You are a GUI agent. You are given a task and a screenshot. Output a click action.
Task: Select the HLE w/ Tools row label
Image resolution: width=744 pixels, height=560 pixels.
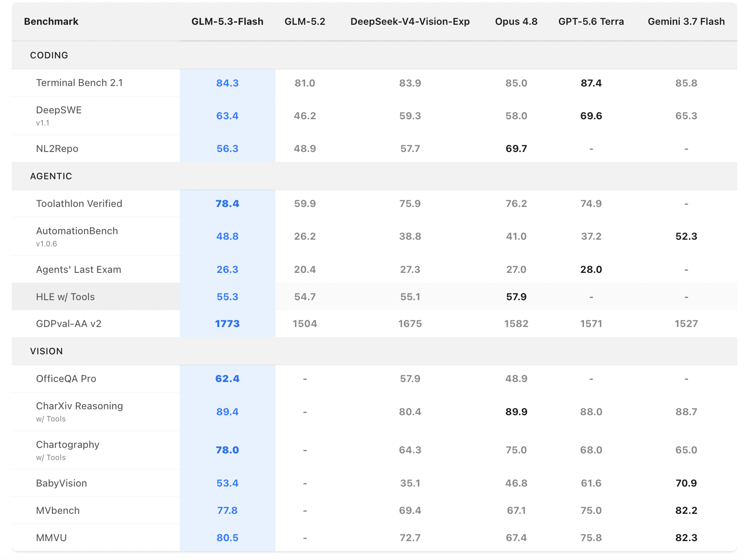pyautogui.click(x=65, y=297)
